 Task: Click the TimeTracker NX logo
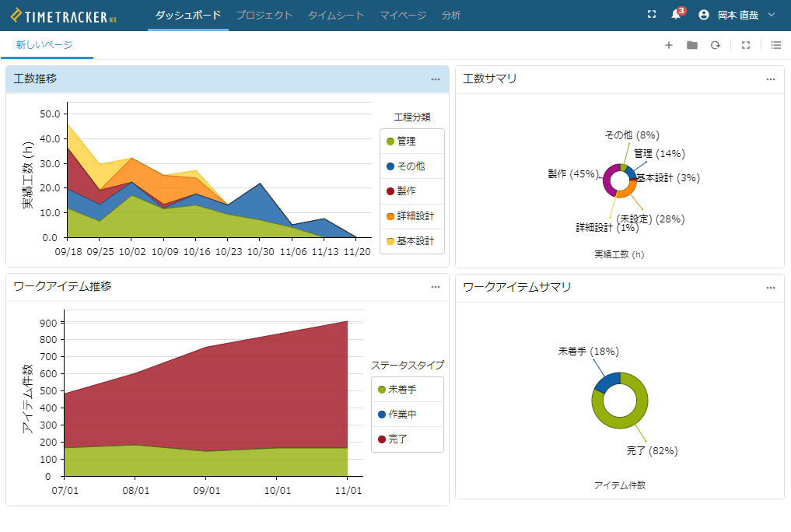(x=64, y=16)
